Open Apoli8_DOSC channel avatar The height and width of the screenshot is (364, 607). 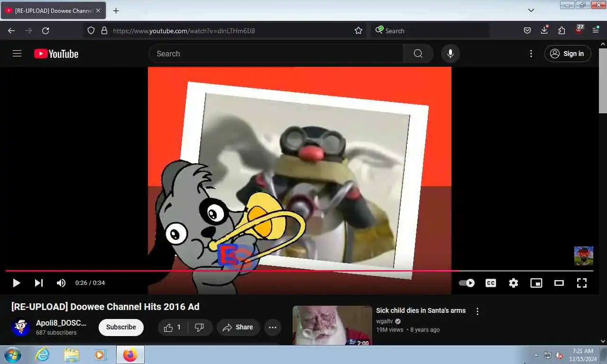21,327
